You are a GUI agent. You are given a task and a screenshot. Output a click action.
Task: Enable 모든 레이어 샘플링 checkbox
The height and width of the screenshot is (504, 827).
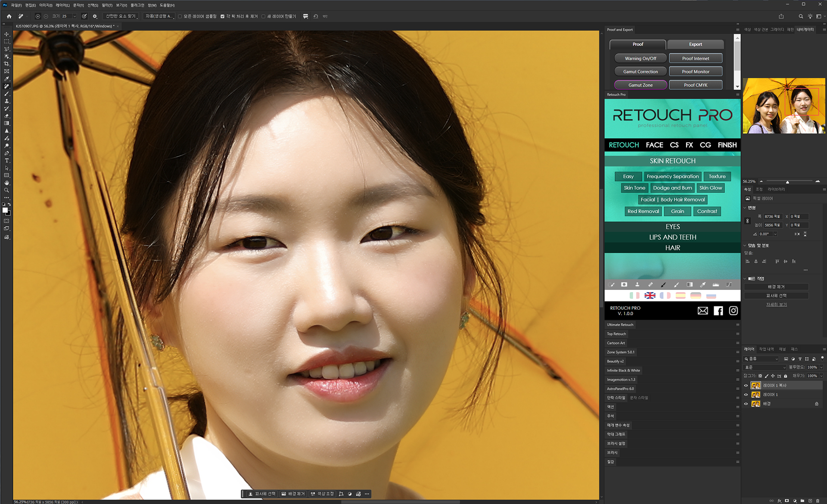click(180, 16)
